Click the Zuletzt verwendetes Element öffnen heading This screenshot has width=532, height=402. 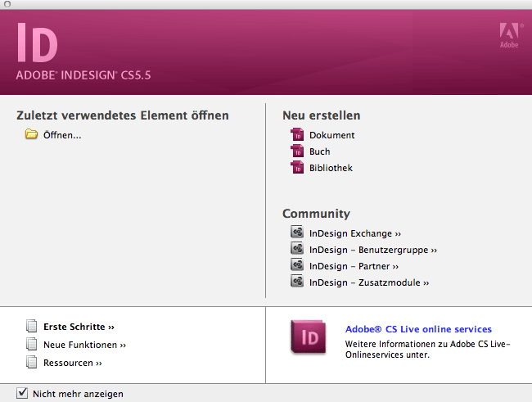123,115
